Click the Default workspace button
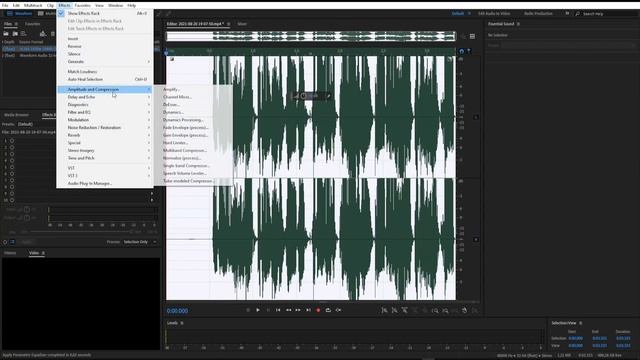 click(x=458, y=13)
